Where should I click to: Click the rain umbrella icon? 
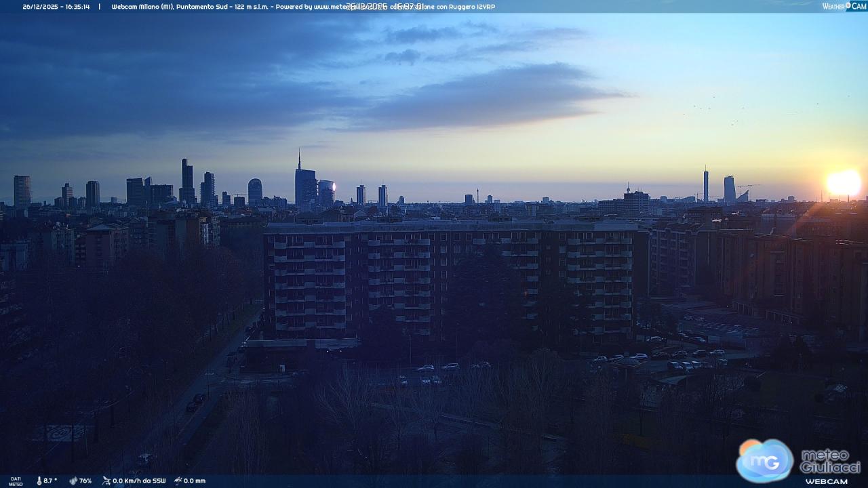coord(178,481)
